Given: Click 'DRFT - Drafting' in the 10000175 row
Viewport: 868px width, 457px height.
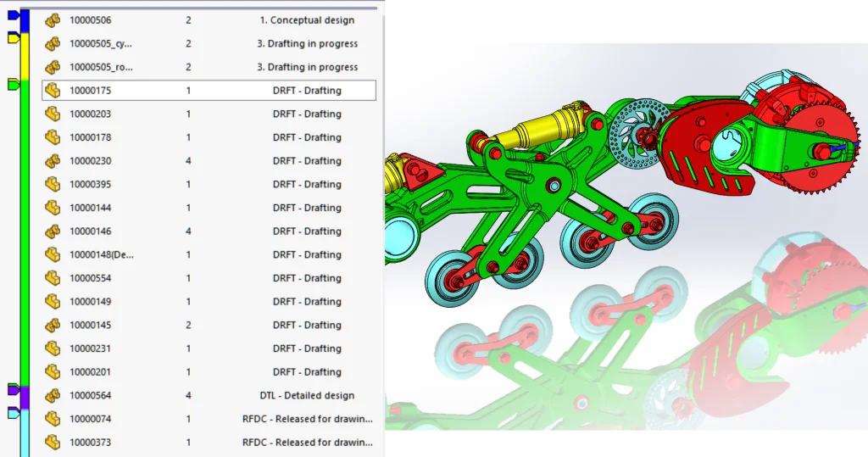Looking at the screenshot, I should coord(307,90).
